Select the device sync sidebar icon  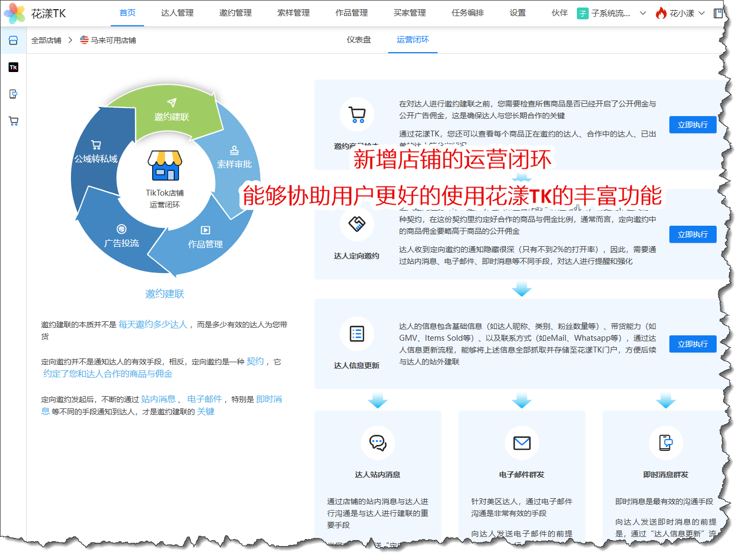[x=13, y=94]
